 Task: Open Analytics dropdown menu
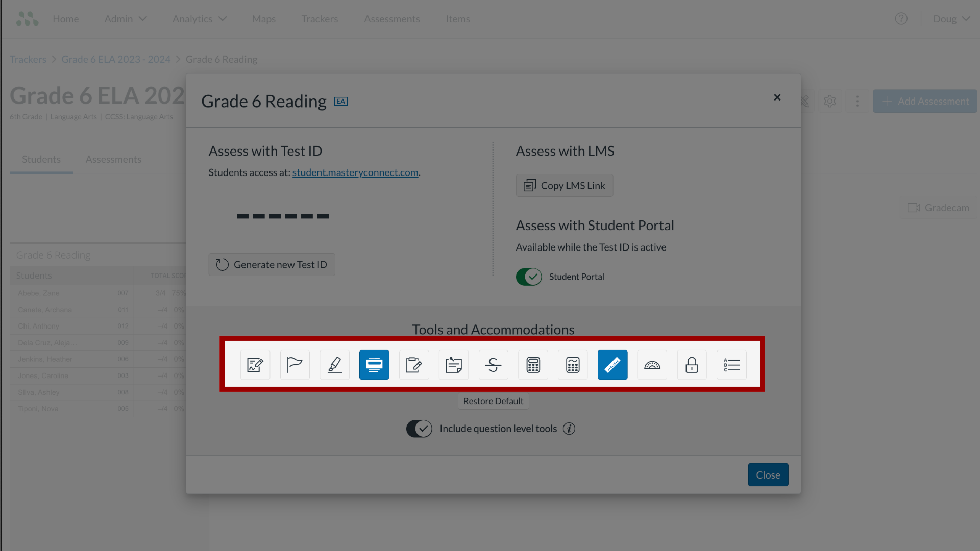coord(199,19)
